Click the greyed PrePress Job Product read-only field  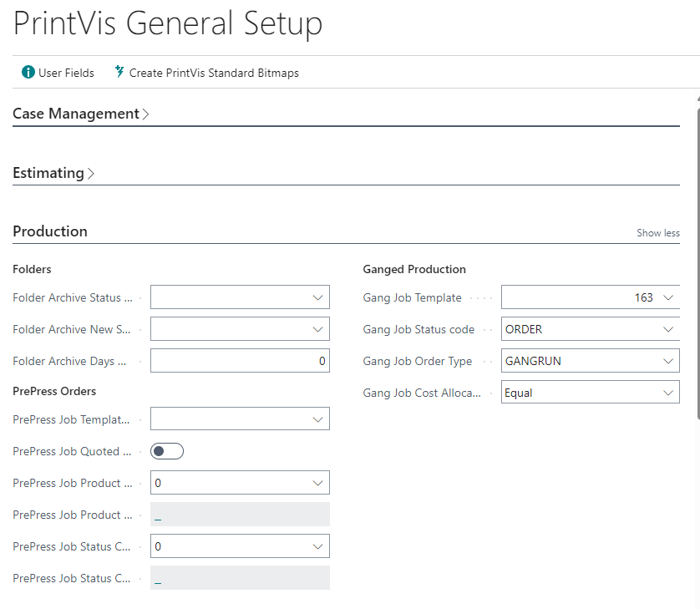click(240, 515)
